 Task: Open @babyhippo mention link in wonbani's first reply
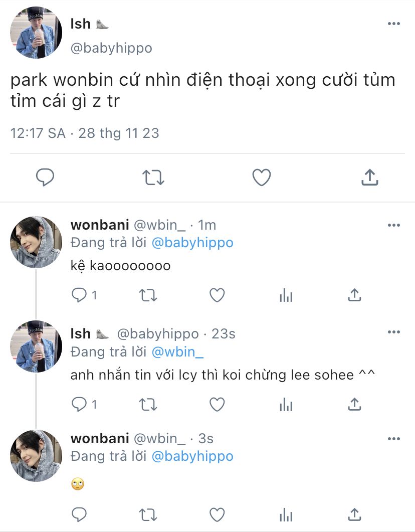(192, 243)
